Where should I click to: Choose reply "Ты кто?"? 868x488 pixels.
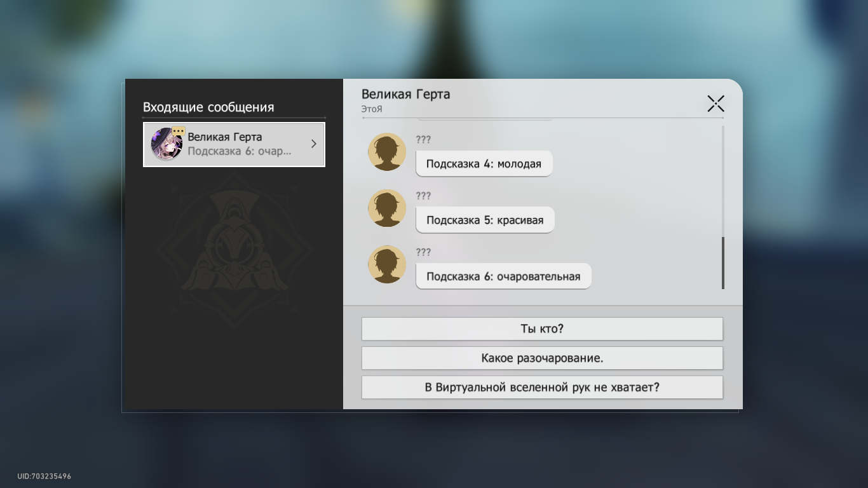(x=542, y=329)
